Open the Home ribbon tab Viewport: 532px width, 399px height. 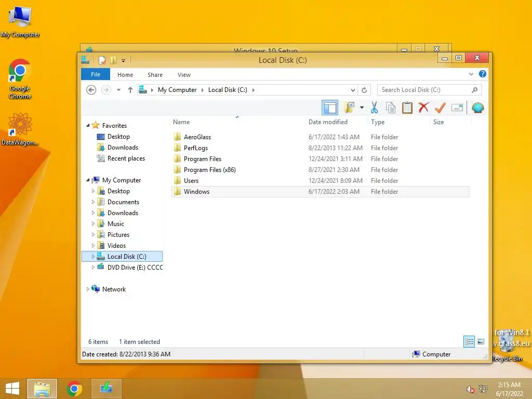pyautogui.click(x=125, y=75)
